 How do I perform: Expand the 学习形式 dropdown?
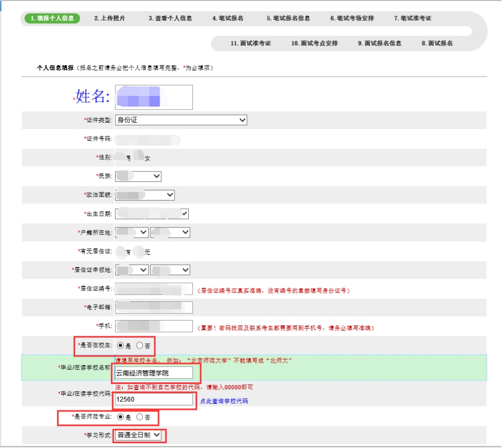139,435
